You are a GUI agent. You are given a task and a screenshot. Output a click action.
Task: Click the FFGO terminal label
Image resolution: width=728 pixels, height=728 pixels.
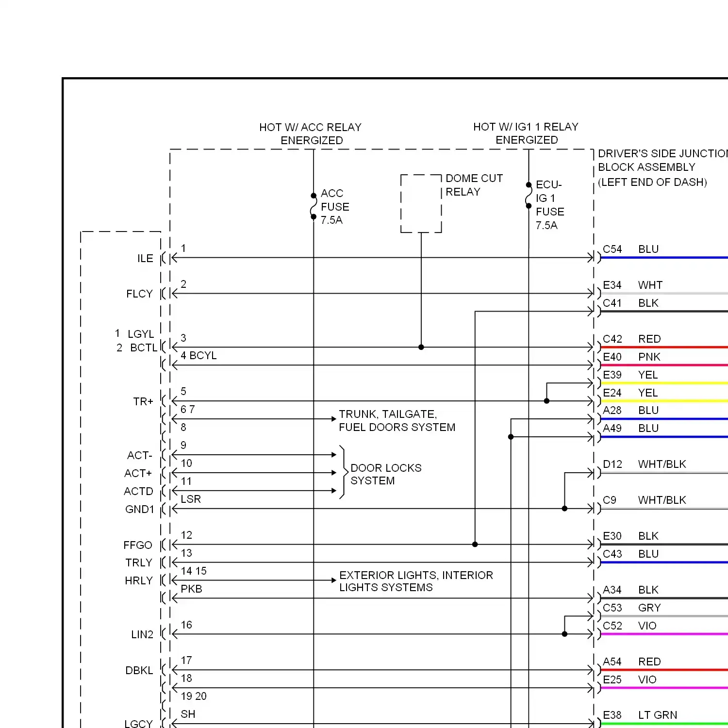pos(138,545)
